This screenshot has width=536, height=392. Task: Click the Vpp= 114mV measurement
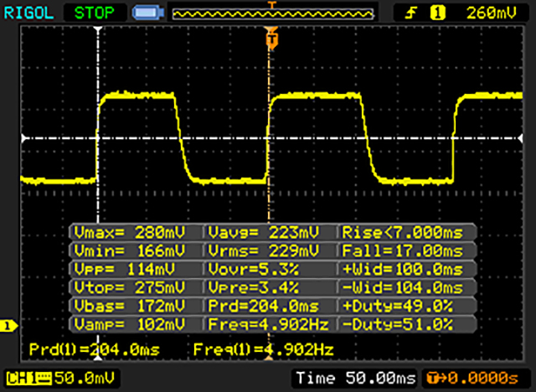(125, 270)
